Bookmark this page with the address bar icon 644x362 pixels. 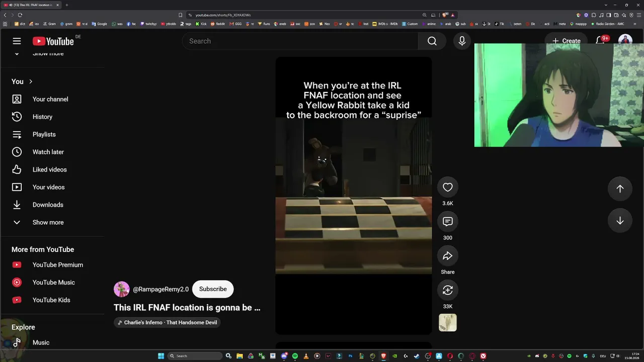click(181, 15)
